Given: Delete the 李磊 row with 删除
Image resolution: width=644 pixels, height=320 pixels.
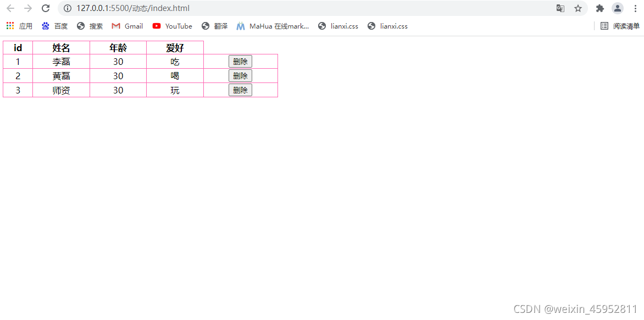Looking at the screenshot, I should 240,62.
